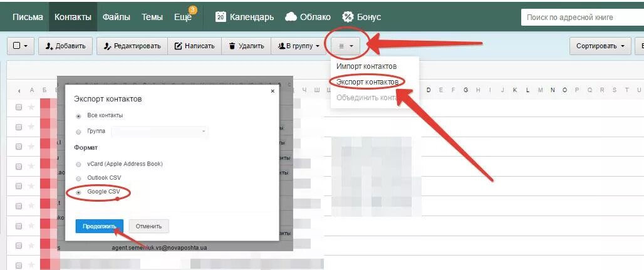Click Редактировать edit-contact button
The width and height of the screenshot is (644, 270).
132,46
